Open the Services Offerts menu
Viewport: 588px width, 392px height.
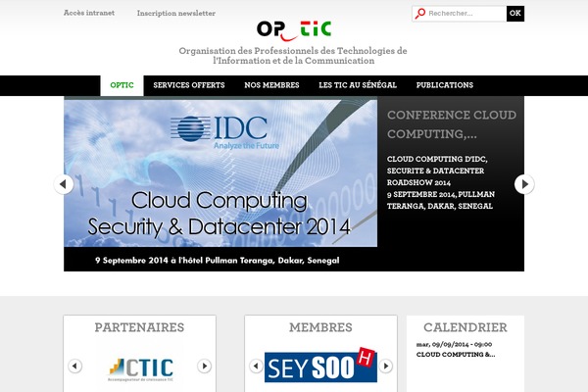tap(189, 85)
